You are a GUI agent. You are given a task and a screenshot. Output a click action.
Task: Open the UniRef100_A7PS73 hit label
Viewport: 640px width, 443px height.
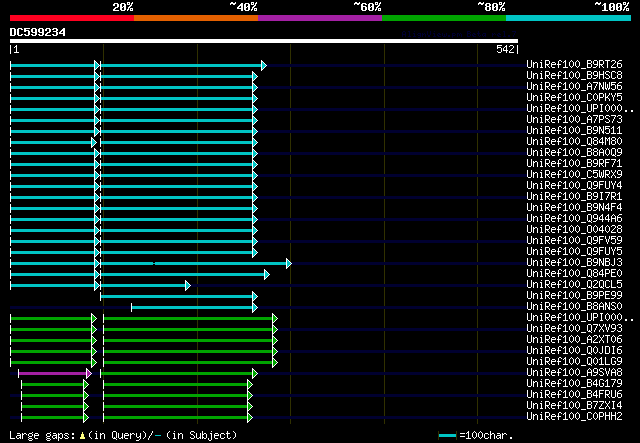pyautogui.click(x=574, y=119)
